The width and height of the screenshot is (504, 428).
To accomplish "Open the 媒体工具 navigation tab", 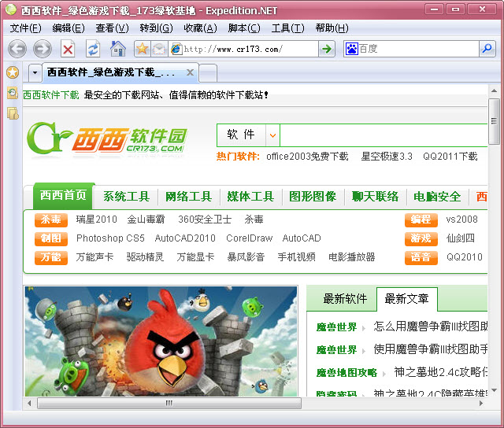I will coord(250,197).
